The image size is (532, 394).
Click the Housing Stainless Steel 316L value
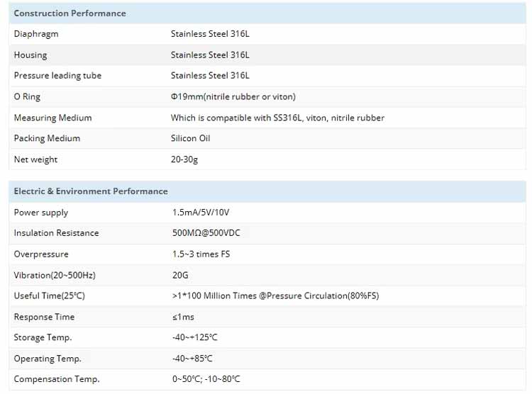(210, 55)
